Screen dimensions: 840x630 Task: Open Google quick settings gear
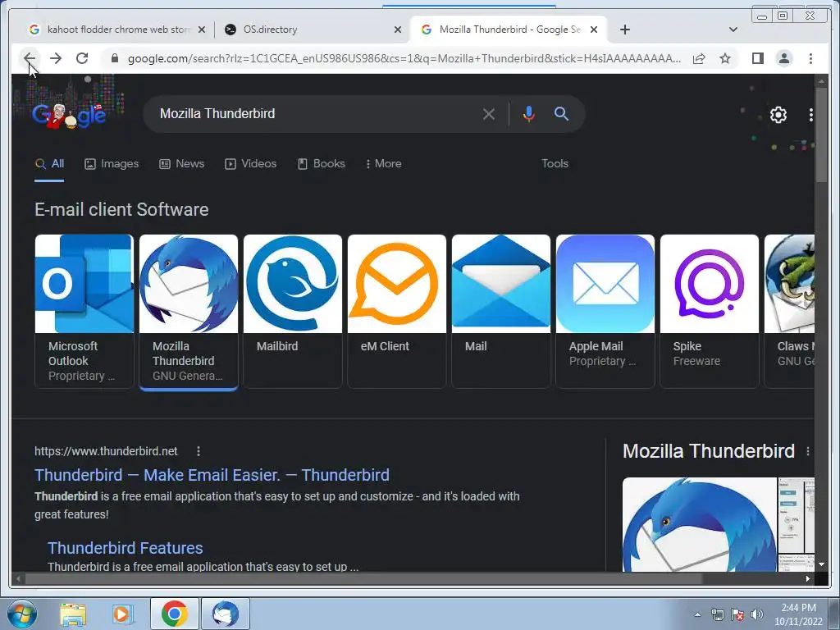click(778, 114)
